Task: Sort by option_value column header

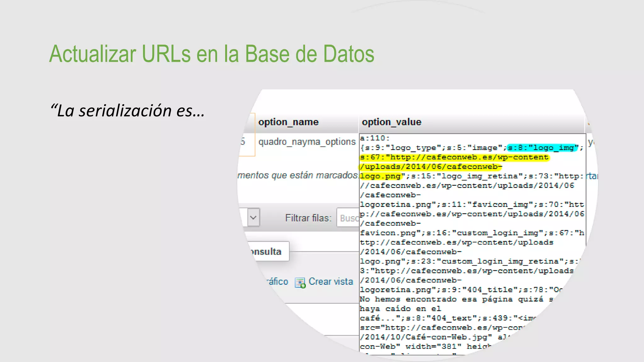Action: (x=391, y=122)
